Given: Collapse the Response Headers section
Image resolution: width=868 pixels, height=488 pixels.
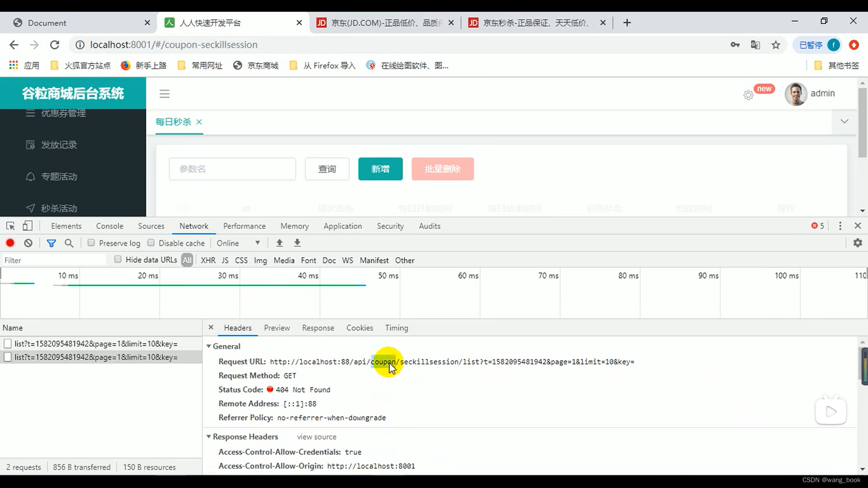Looking at the screenshot, I should tap(209, 436).
